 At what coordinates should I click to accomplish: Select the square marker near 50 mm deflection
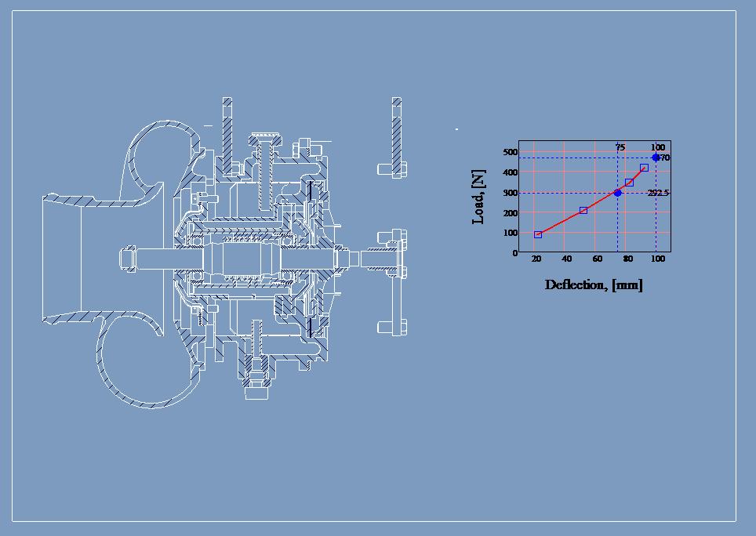coord(583,210)
